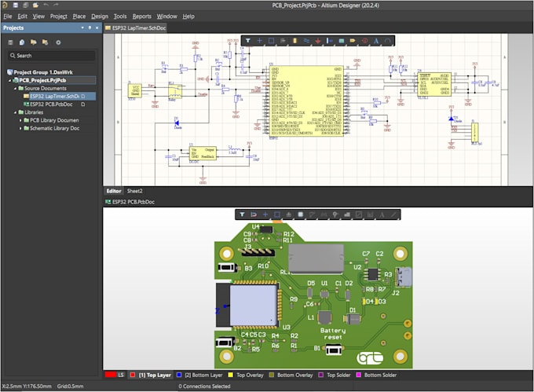Click the Redo arrow in title bar
The image size is (534, 392).
56,5
